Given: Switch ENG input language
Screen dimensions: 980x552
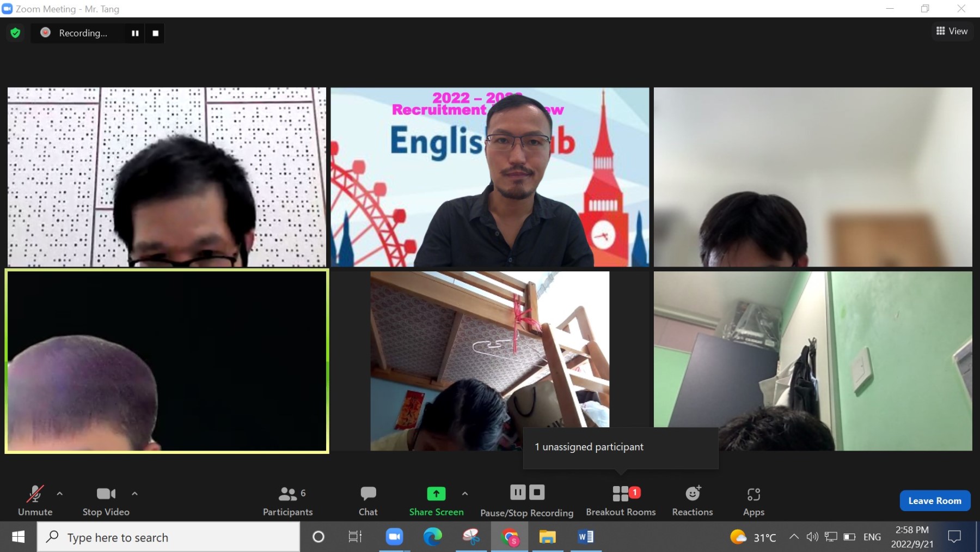Looking at the screenshot, I should pos(872,537).
